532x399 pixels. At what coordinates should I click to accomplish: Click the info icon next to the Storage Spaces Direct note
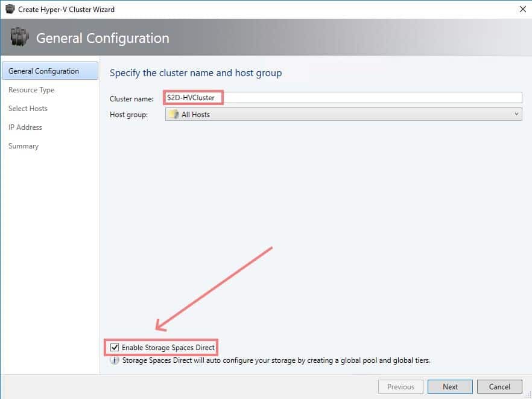pyautogui.click(x=115, y=360)
